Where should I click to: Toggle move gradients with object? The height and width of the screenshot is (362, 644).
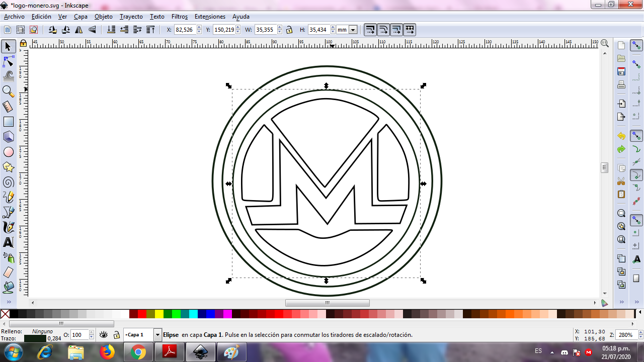pos(396,30)
